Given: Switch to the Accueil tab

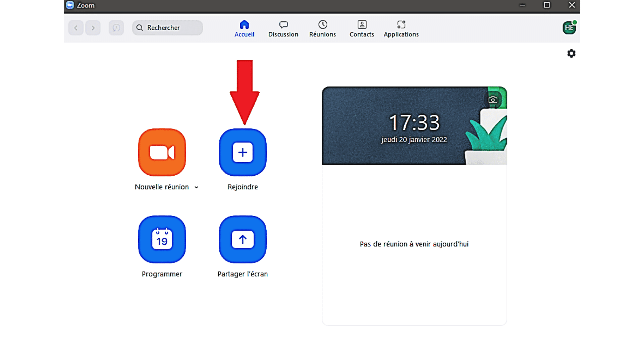Looking at the screenshot, I should tap(244, 29).
